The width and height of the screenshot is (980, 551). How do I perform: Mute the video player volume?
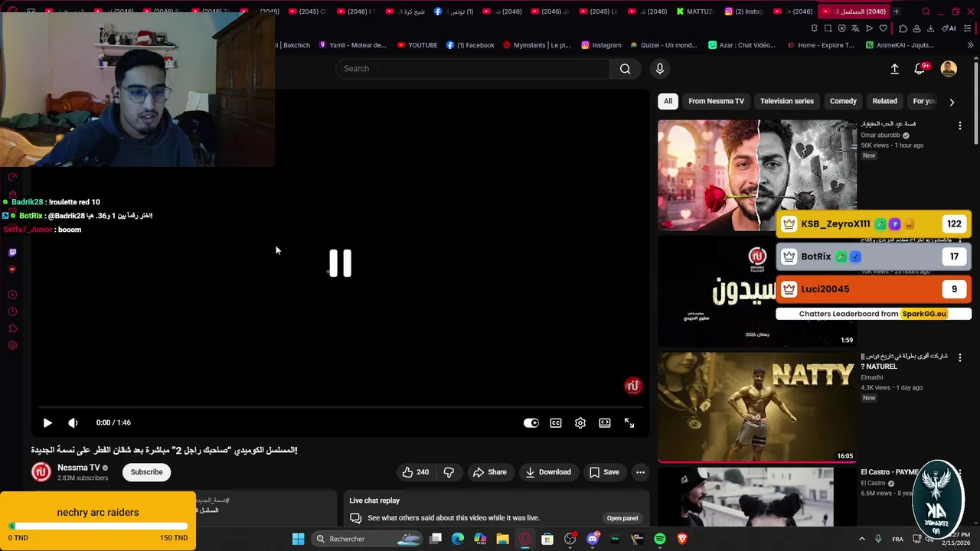tap(73, 422)
